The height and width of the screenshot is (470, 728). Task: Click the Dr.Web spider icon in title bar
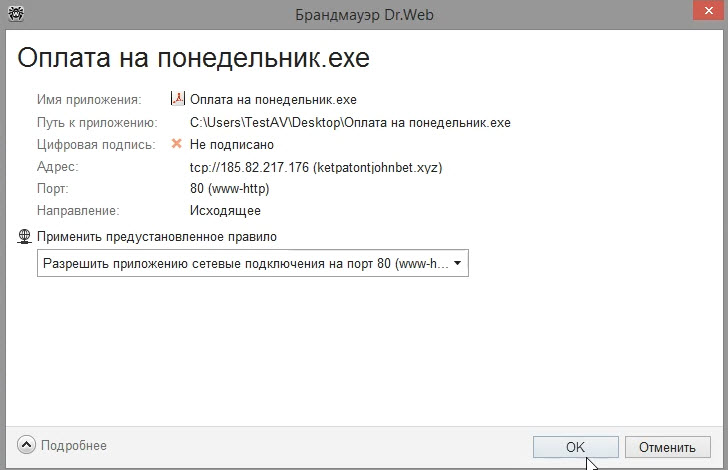click(x=16, y=13)
